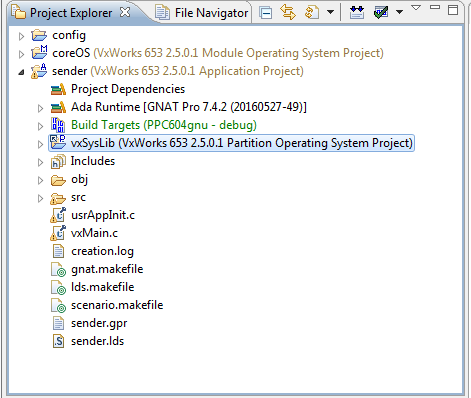Minimize the Project Explorer view
This screenshot has width=471, height=398.
tap(435, 7)
